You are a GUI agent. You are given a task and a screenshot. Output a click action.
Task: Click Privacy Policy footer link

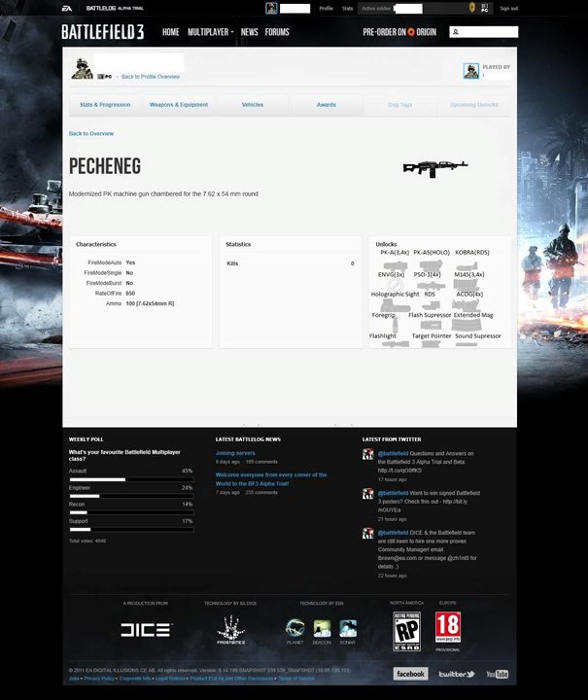(99, 679)
